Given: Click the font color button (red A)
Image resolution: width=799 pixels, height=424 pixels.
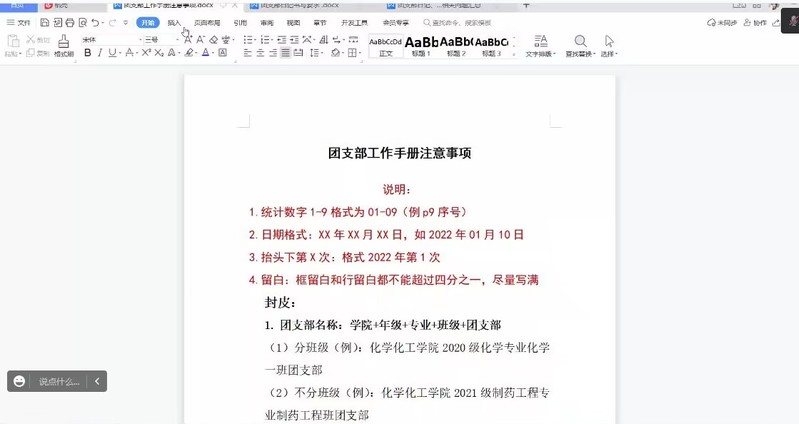Looking at the screenshot, I should (x=205, y=53).
